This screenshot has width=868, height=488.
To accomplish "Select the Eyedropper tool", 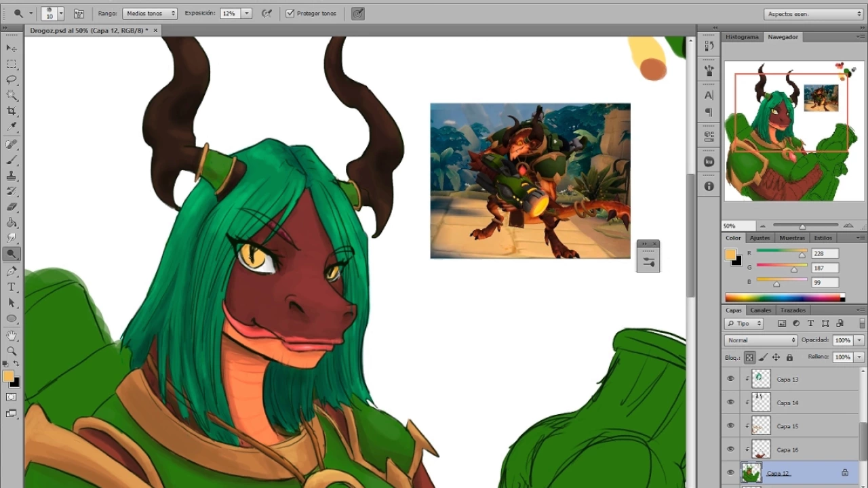I will click(12, 127).
